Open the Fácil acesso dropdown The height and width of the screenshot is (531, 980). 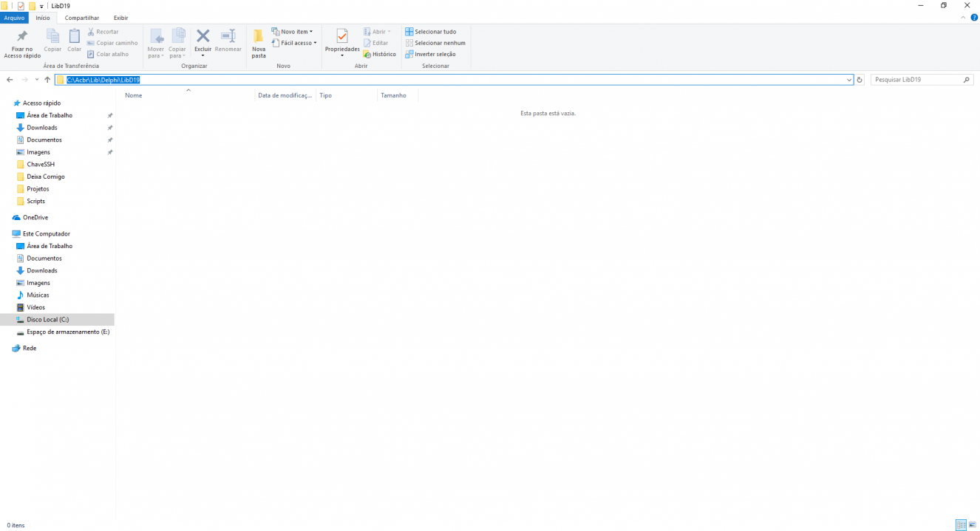pyautogui.click(x=294, y=43)
